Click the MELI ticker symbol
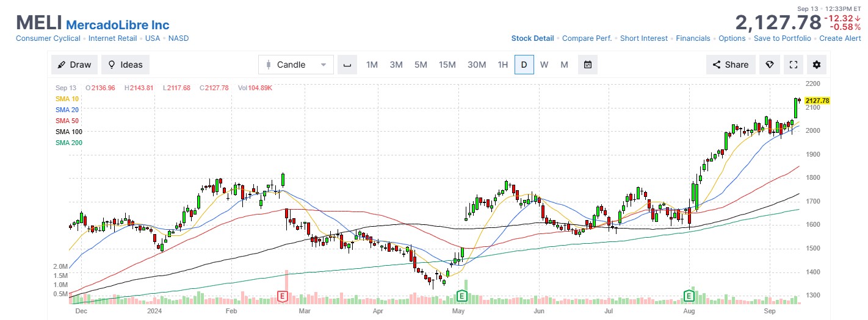The width and height of the screenshot is (868, 320). point(38,23)
